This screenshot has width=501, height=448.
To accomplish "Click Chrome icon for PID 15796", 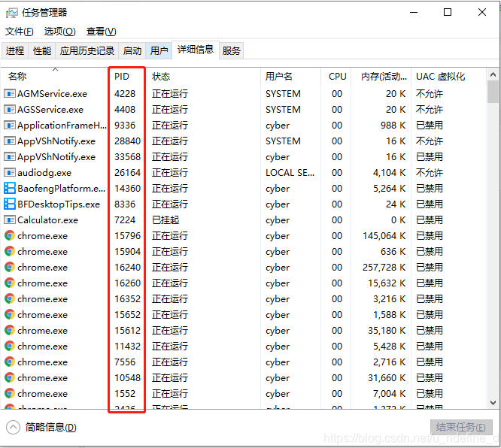I will (10, 236).
